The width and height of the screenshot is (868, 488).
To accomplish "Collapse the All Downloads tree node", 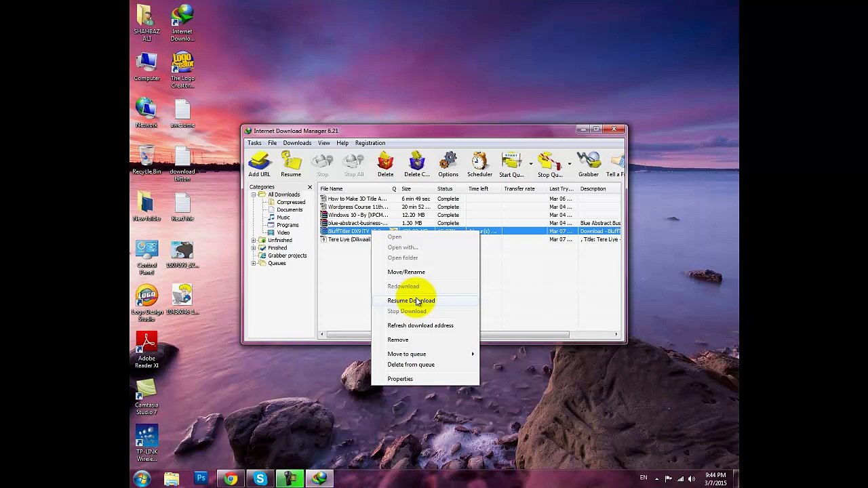I will coord(254,195).
